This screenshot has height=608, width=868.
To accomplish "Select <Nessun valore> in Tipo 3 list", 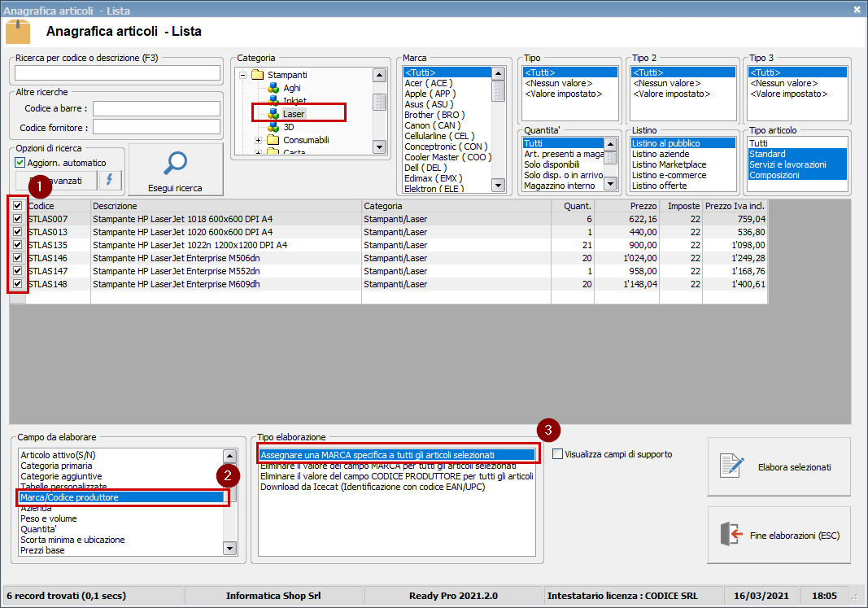I will (784, 83).
